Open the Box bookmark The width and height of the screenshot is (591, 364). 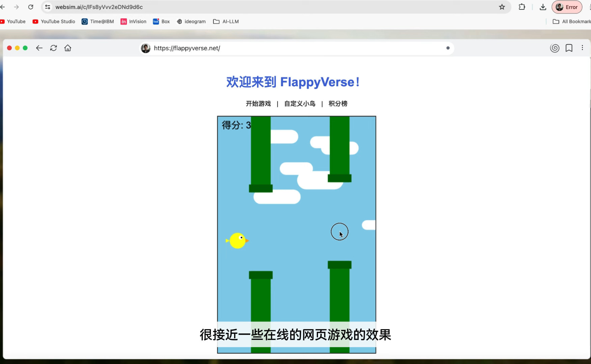tap(161, 22)
